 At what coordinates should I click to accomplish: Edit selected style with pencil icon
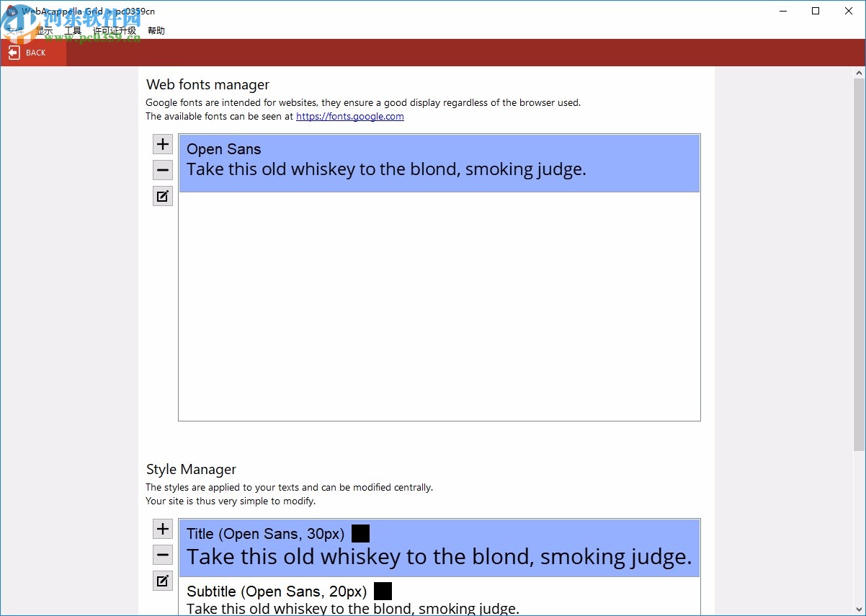tap(163, 581)
